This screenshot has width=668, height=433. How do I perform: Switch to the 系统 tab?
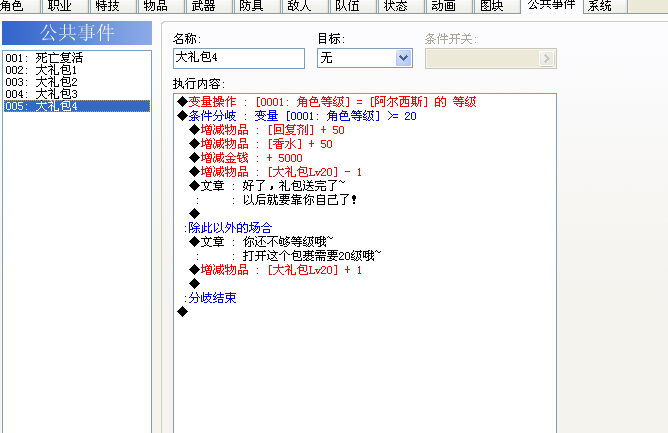[605, 6]
